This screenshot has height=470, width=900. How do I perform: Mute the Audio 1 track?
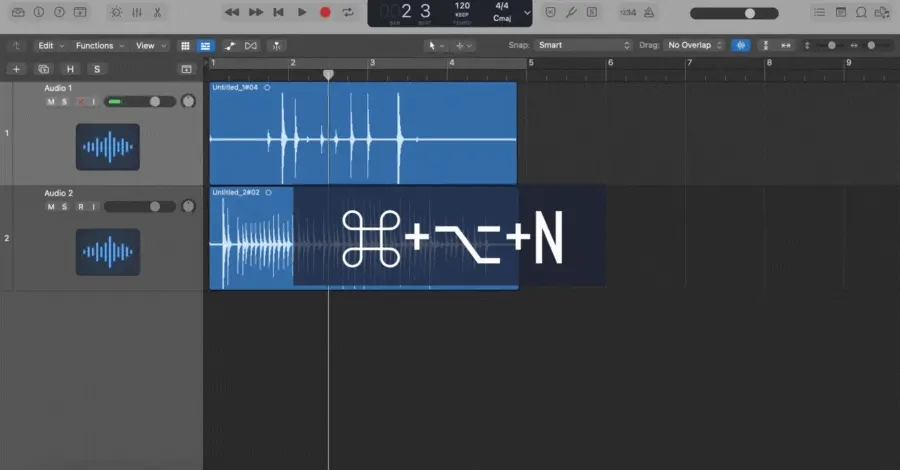click(x=51, y=102)
